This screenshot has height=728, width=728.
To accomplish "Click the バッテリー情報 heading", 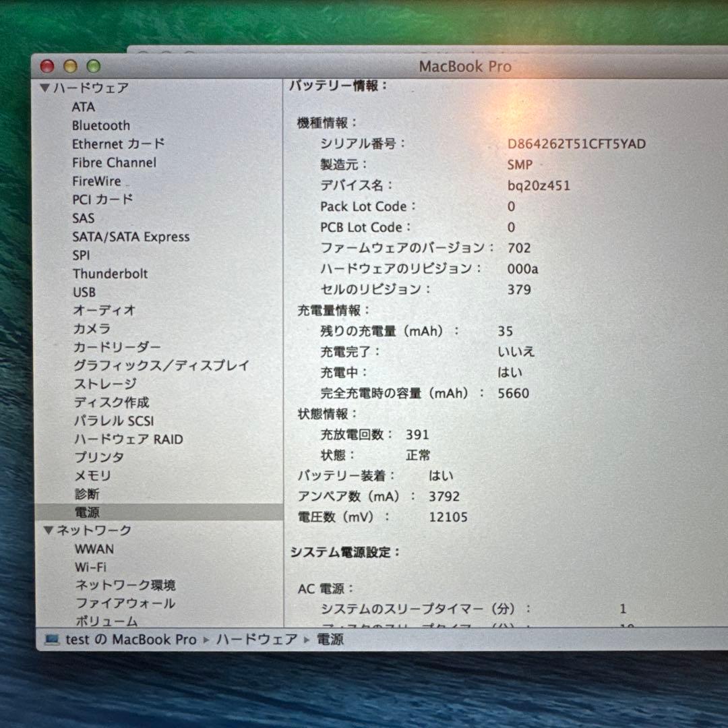I will pos(338,86).
